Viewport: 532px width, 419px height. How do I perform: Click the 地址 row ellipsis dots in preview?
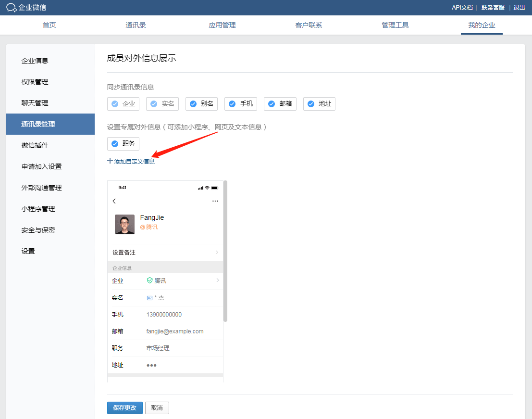coord(151,365)
